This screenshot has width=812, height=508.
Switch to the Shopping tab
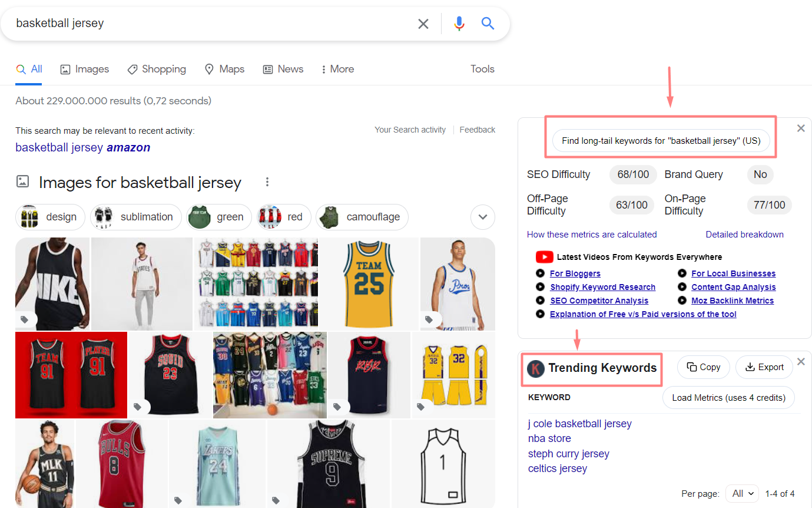coord(157,69)
